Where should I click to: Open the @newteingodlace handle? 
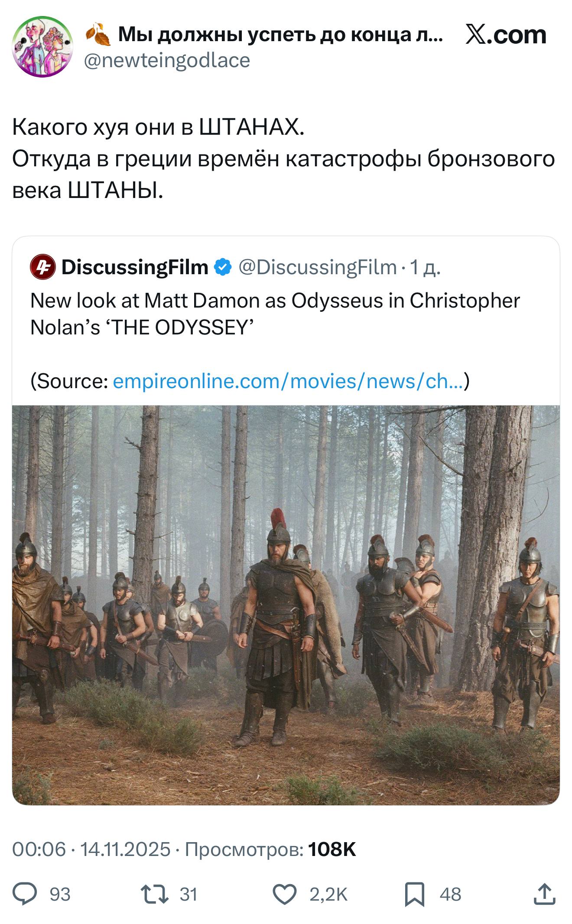pos(166,60)
